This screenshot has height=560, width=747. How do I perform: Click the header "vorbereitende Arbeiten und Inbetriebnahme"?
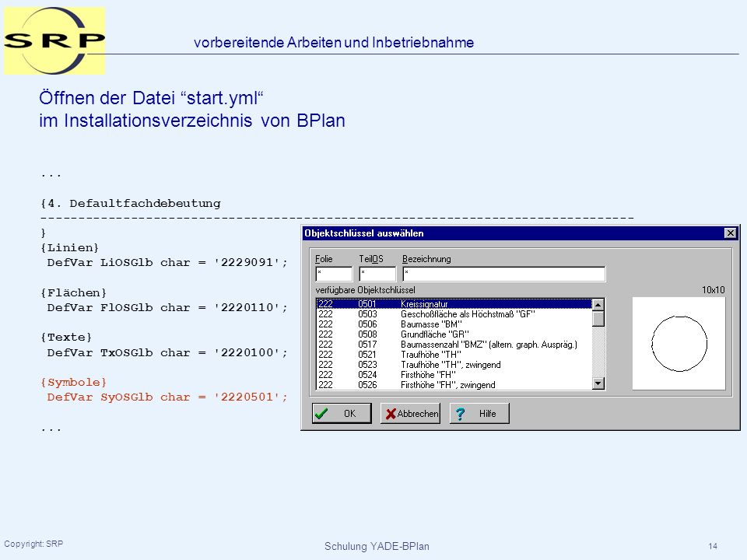[x=334, y=42]
